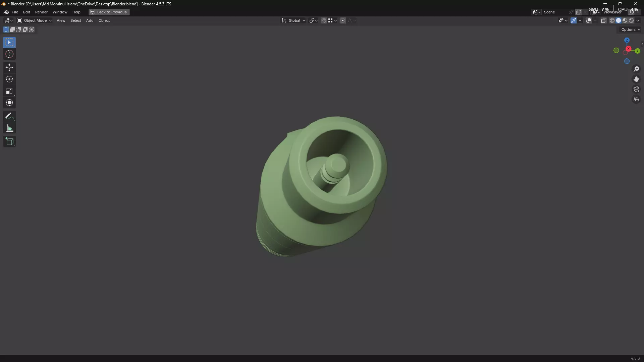
Task: Expand the Options dropdown
Action: click(630, 29)
